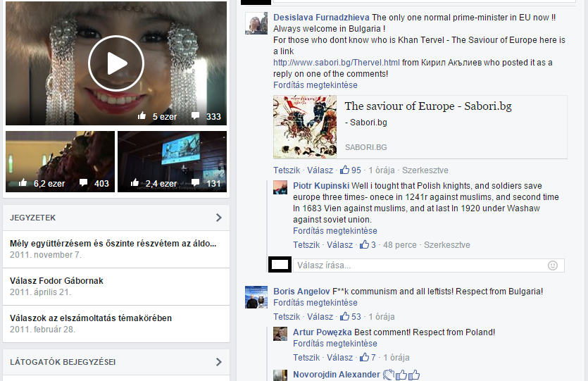Open the emoji picker in reply field
This screenshot has height=381, width=588.
(553, 266)
